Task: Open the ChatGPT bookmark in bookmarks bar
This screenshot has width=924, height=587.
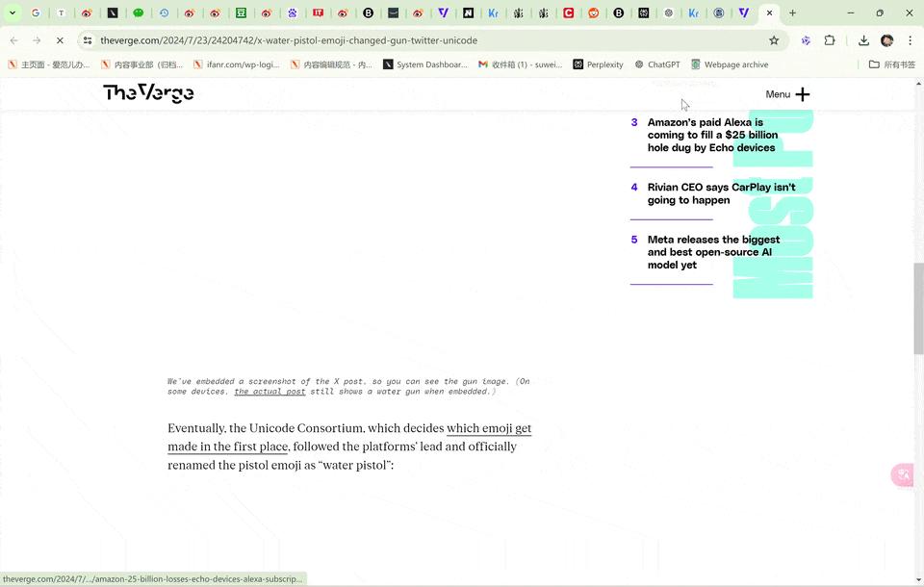Action: (x=657, y=64)
